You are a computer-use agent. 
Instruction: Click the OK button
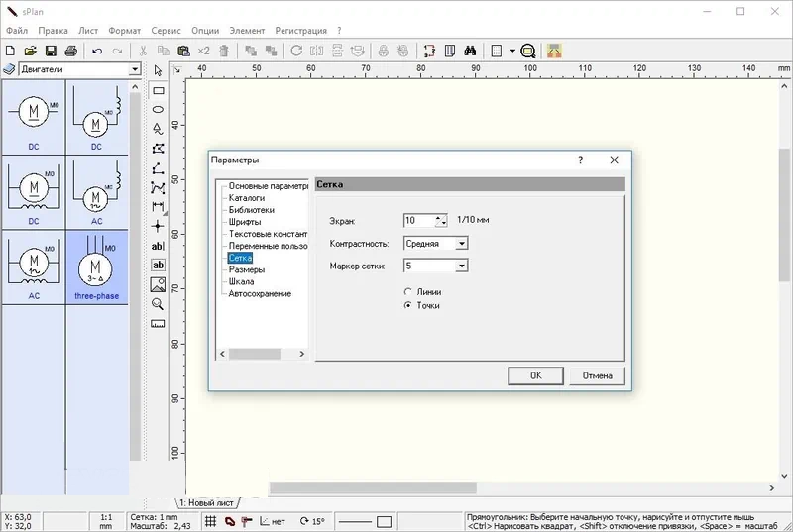point(535,375)
